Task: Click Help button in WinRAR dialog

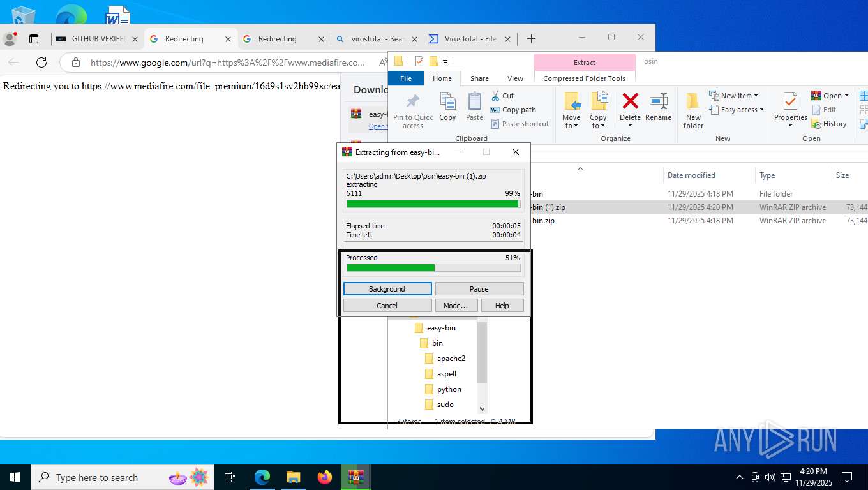Action: pos(502,306)
